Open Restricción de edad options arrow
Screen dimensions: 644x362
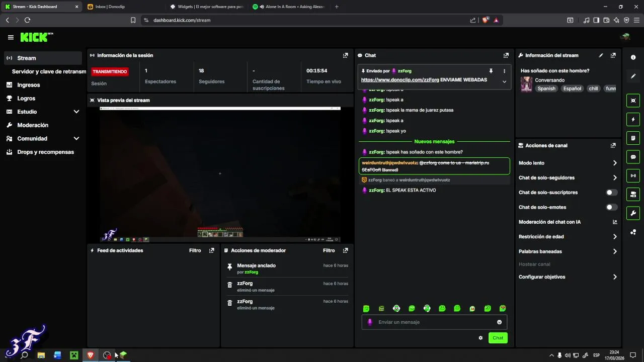(615, 237)
